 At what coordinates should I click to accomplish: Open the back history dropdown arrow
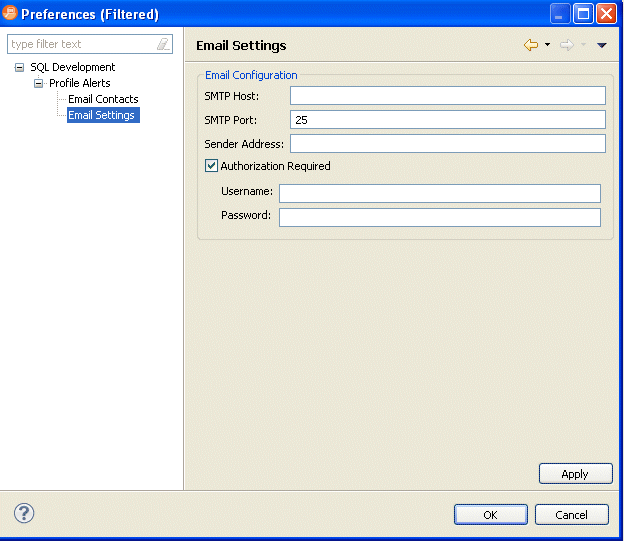(548, 45)
